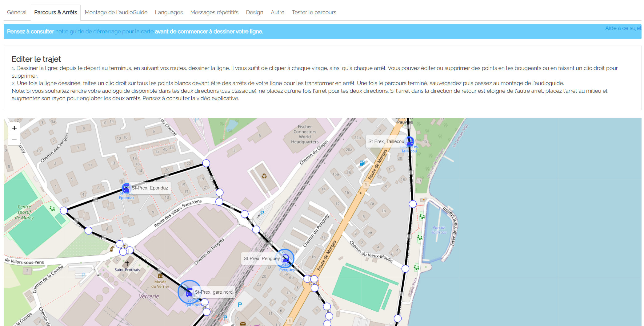
Task: Click the recycling icon on map
Action: click(x=264, y=176)
